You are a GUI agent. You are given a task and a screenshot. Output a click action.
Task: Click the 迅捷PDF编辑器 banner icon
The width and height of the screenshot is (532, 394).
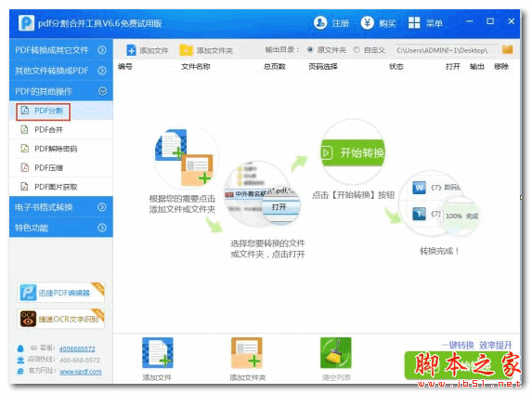click(x=28, y=293)
